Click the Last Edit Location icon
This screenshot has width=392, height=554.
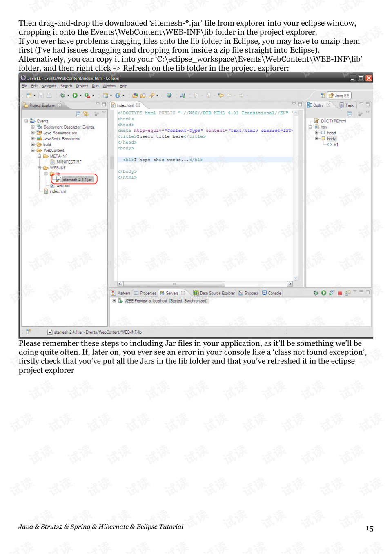(x=220, y=96)
